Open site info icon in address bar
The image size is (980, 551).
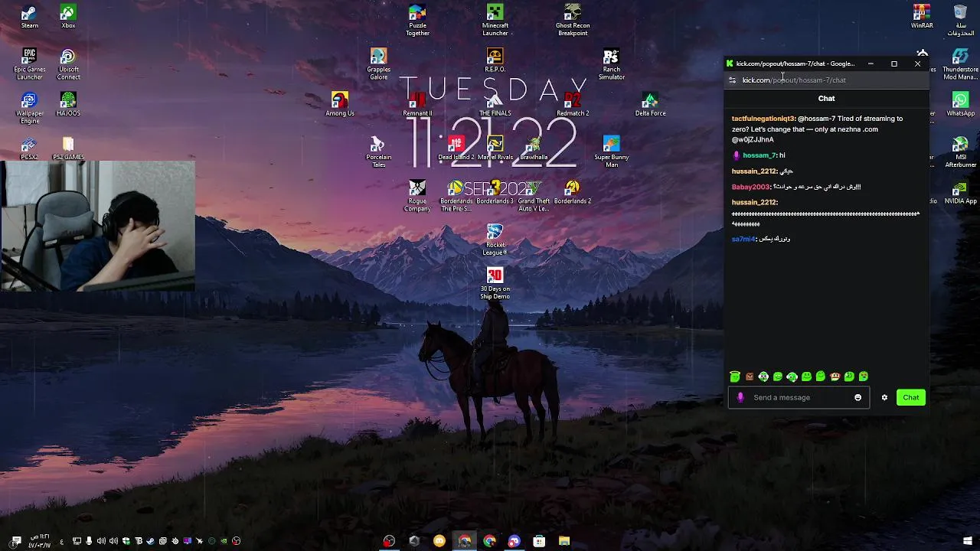(732, 80)
